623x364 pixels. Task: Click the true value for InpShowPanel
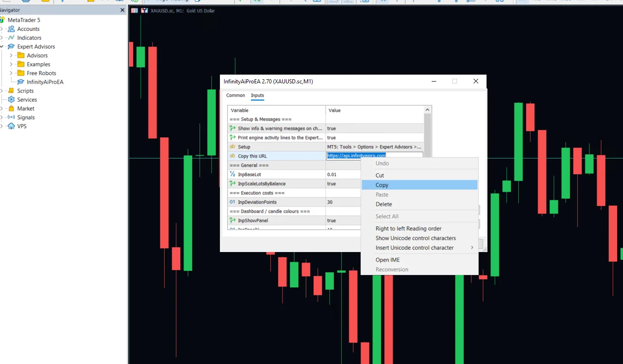point(332,221)
